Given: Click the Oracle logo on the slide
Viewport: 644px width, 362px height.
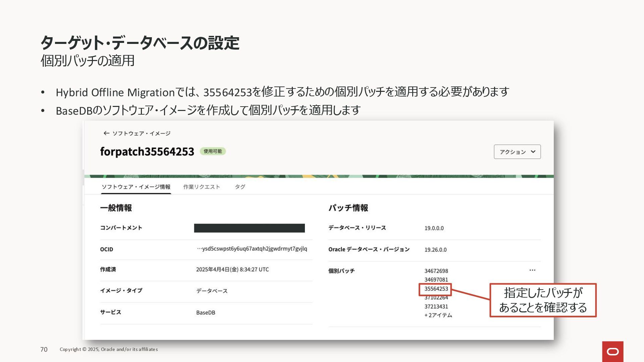Looking at the screenshot, I should [x=612, y=352].
